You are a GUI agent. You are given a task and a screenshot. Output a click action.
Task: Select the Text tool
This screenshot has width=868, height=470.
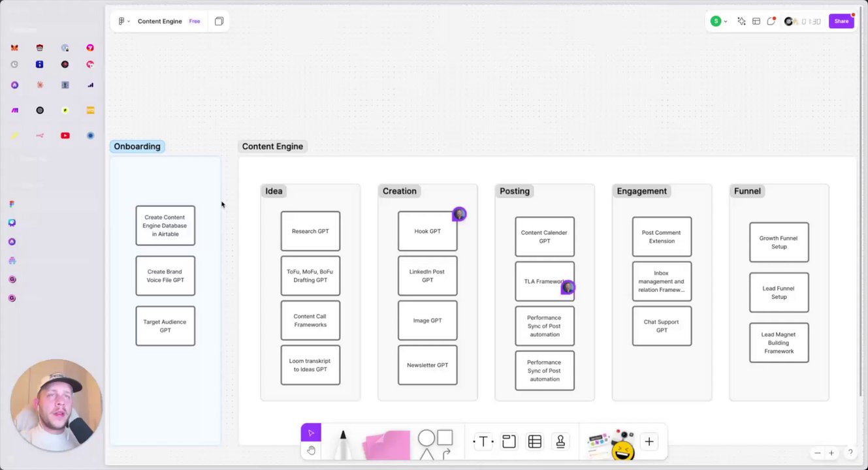(483, 442)
